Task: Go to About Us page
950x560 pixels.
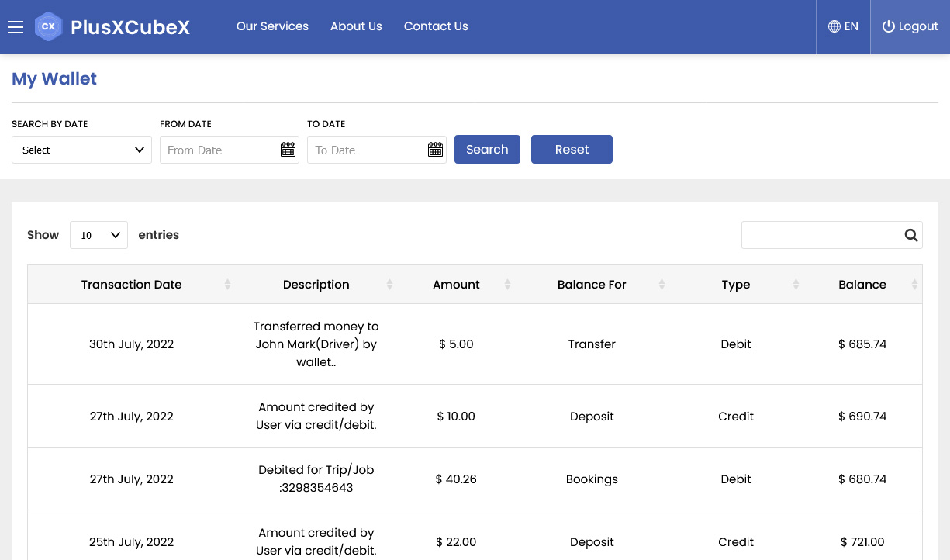Action: tap(356, 26)
